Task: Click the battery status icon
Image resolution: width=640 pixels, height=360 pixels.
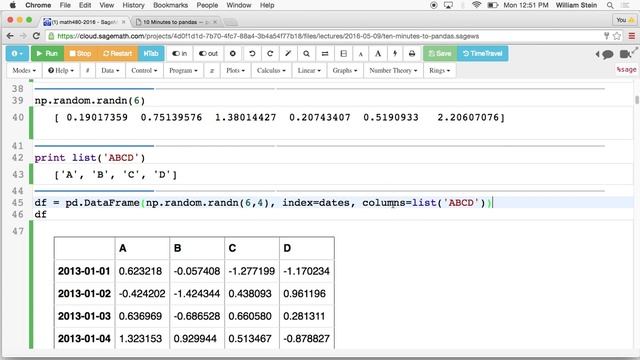Action: [x=493, y=5]
